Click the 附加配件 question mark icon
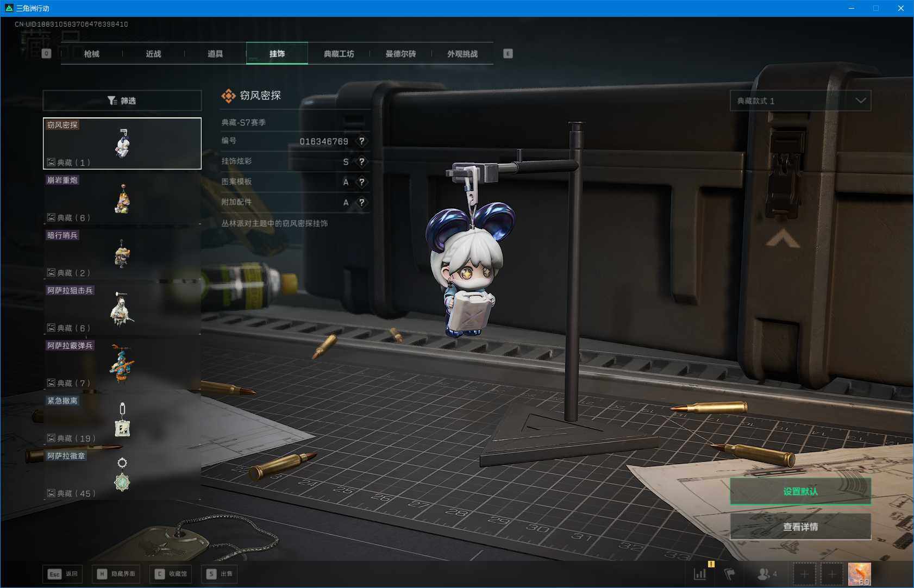Image resolution: width=914 pixels, height=588 pixels. pyautogui.click(x=361, y=203)
